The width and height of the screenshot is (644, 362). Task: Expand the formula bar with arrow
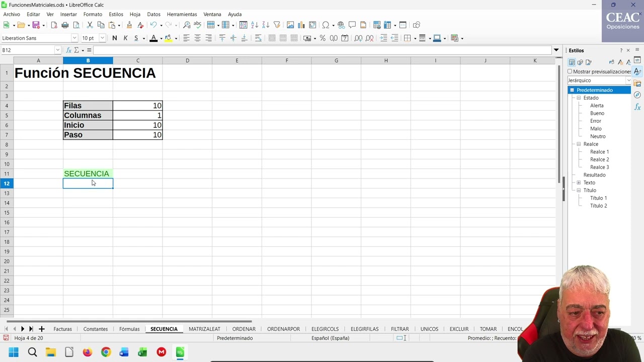coord(556,50)
